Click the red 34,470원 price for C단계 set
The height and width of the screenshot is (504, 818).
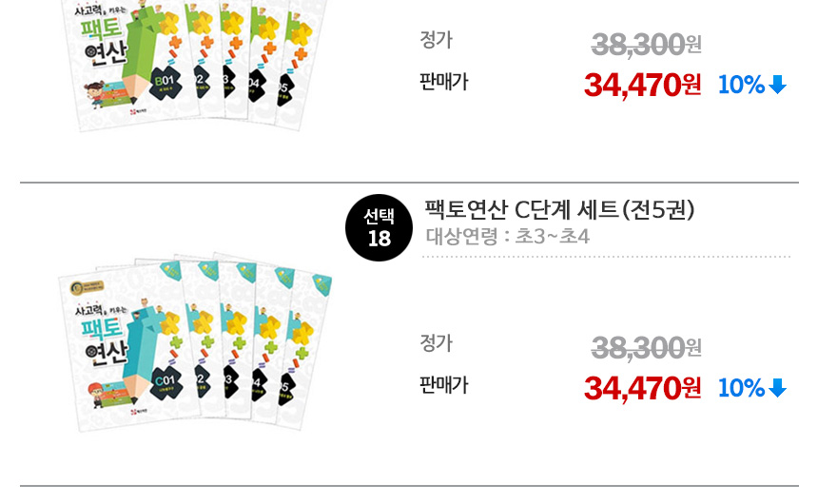point(642,388)
